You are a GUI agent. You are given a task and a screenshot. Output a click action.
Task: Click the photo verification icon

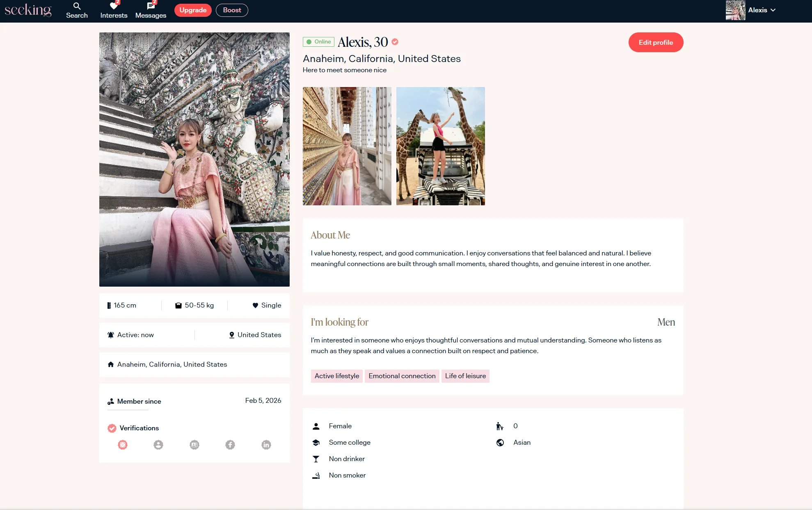point(123,445)
